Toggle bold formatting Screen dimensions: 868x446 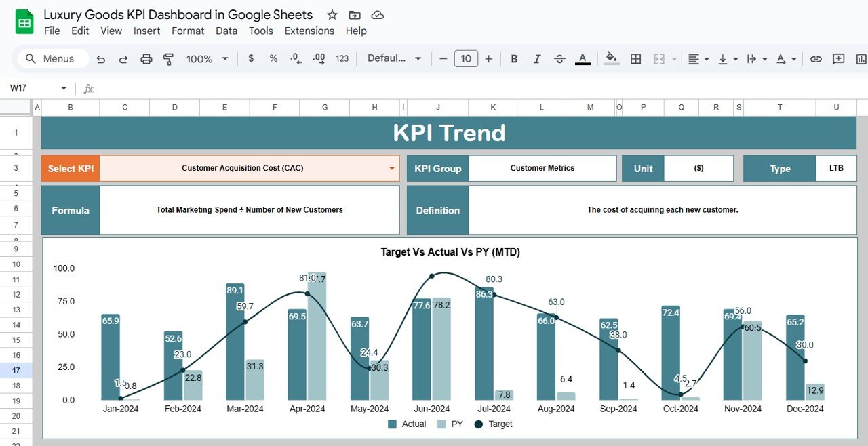click(x=514, y=59)
